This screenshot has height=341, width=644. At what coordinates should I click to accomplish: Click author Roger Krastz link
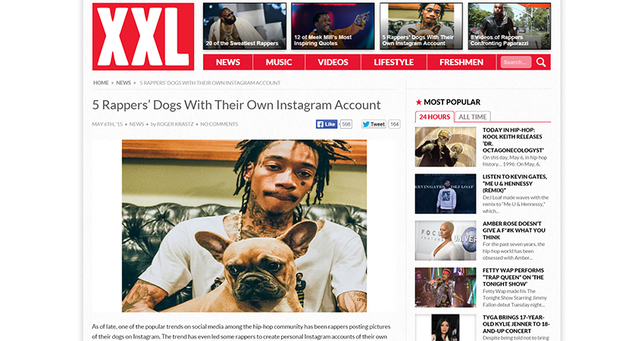(175, 124)
